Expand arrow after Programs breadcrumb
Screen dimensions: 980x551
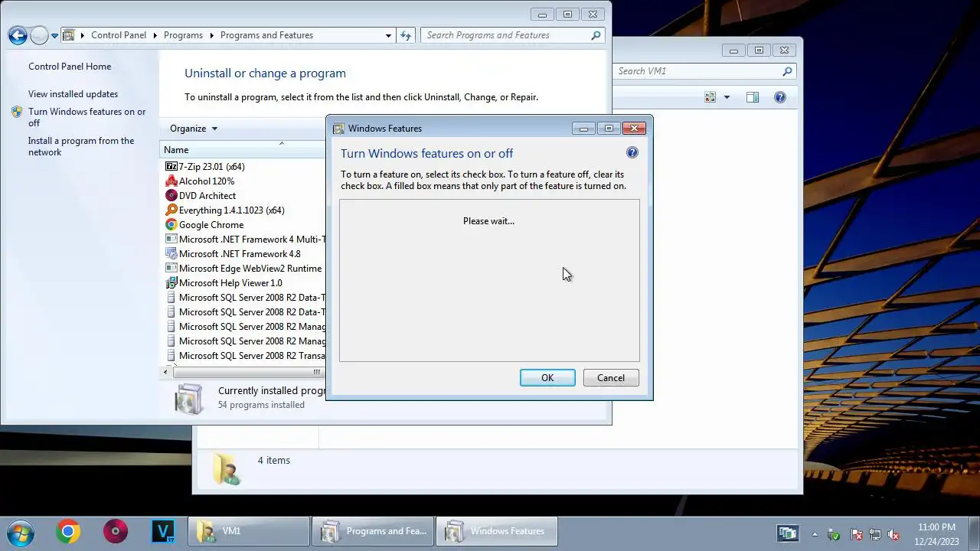click(x=211, y=35)
